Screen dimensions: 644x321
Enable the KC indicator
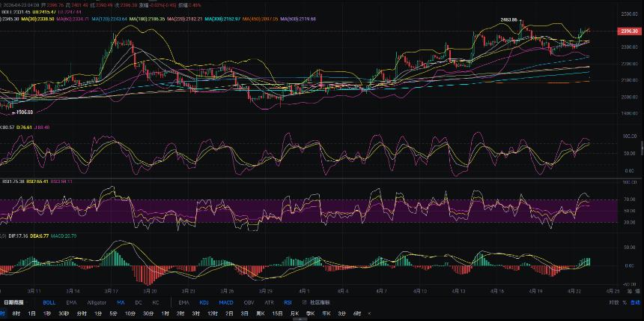156,302
